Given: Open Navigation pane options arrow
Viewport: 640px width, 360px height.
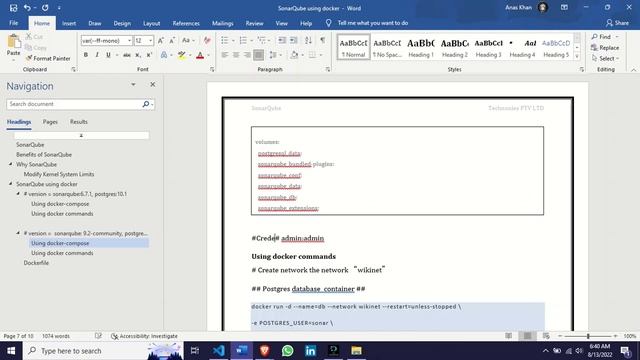Looking at the screenshot, I should pyautogui.click(x=133, y=84).
